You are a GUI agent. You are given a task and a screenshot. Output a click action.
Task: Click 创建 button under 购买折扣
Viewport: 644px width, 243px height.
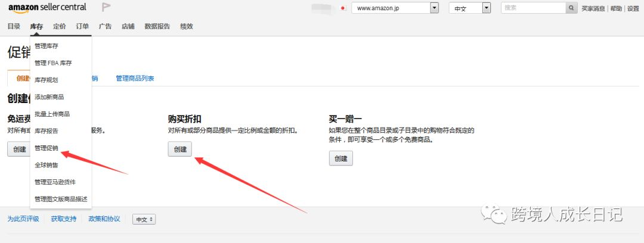(x=180, y=149)
